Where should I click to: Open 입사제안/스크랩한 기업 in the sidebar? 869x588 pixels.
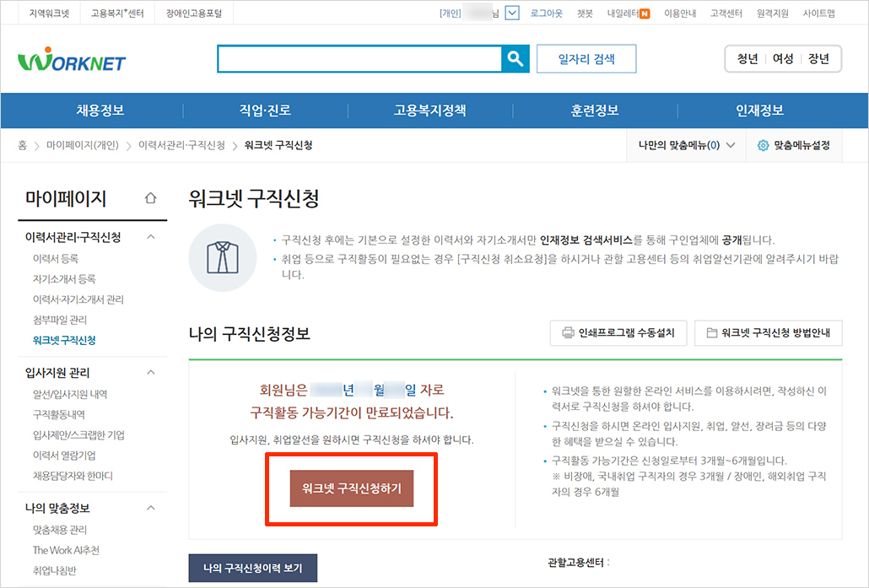78,435
